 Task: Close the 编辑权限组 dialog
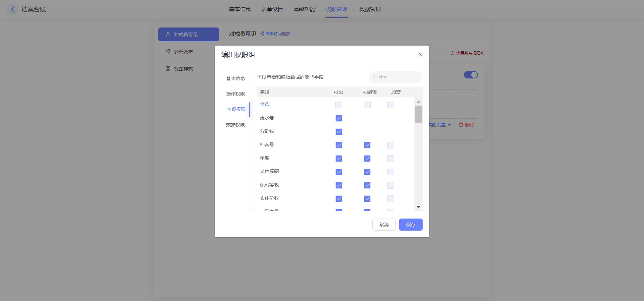click(420, 55)
